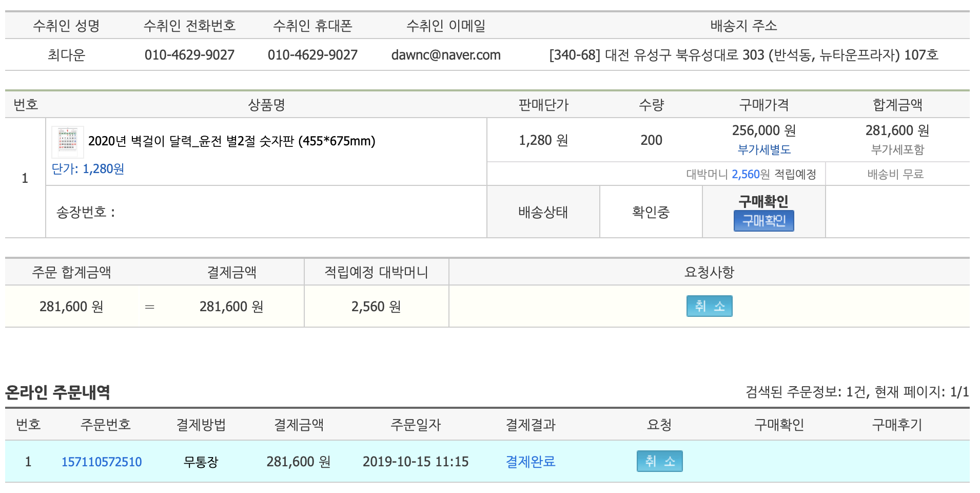Click the 부가세별도 link under purchase price
980x493 pixels.
tap(763, 150)
